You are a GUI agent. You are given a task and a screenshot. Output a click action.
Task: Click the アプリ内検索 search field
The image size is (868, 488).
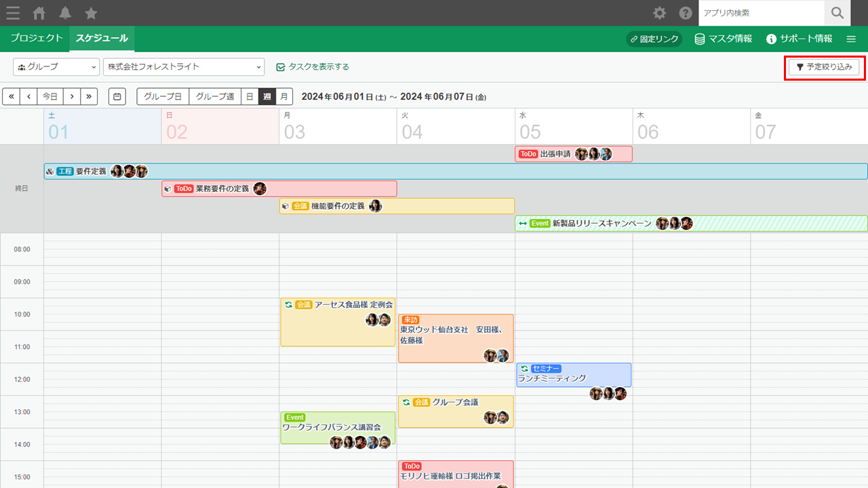click(761, 13)
